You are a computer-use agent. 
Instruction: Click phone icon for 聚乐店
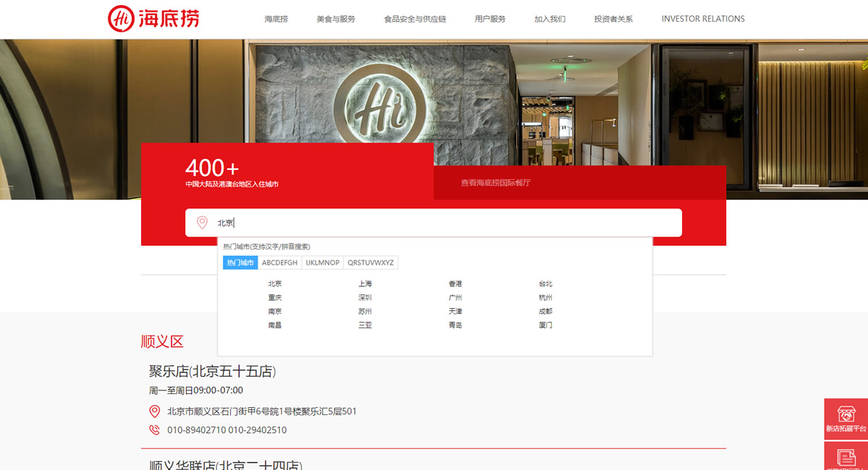[154, 430]
